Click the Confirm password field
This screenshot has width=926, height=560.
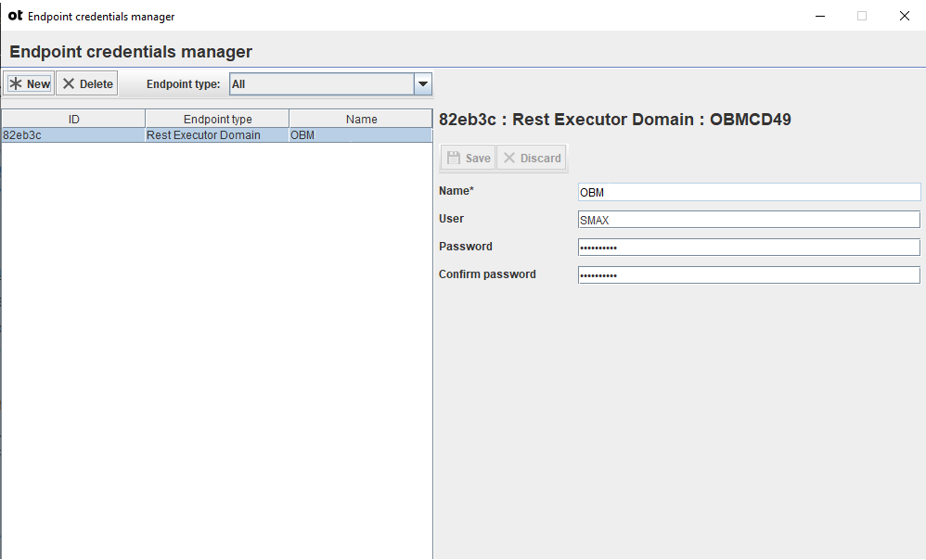pos(747,274)
